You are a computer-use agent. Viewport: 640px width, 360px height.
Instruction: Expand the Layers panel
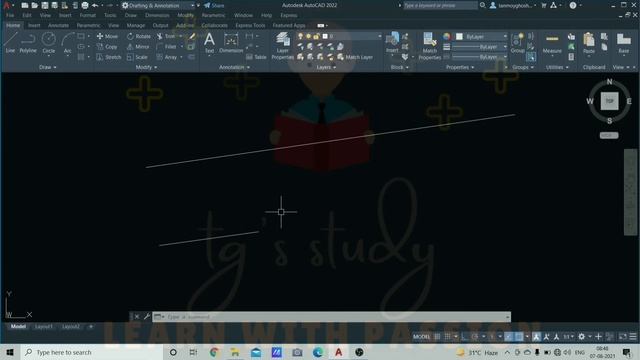[326, 67]
